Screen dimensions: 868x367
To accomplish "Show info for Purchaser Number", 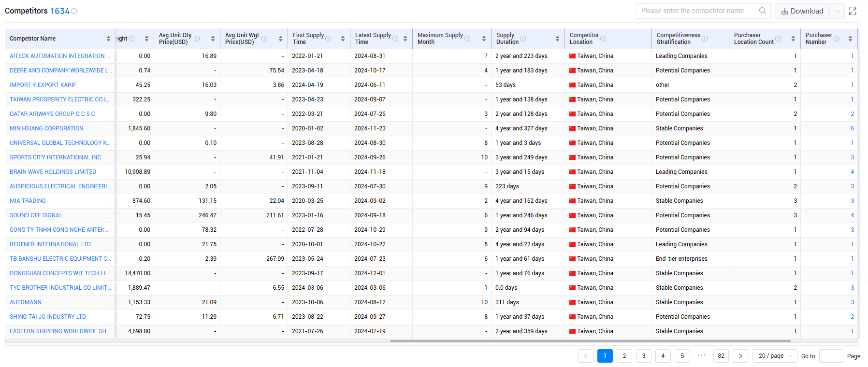I will click(837, 39).
